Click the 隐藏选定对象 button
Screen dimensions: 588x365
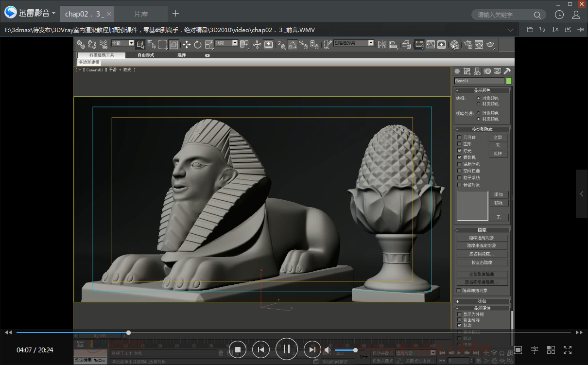tap(482, 238)
